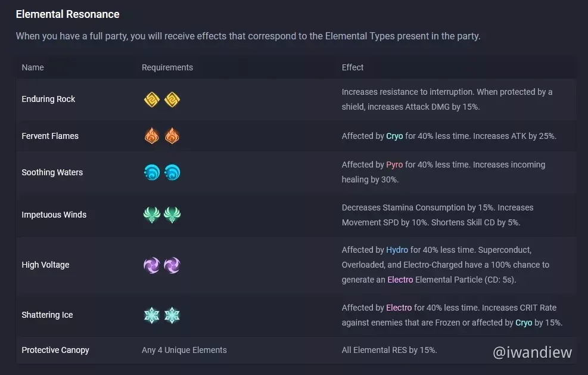
Task: Click the Electro link in Shattering Ice effect
Action: click(399, 308)
